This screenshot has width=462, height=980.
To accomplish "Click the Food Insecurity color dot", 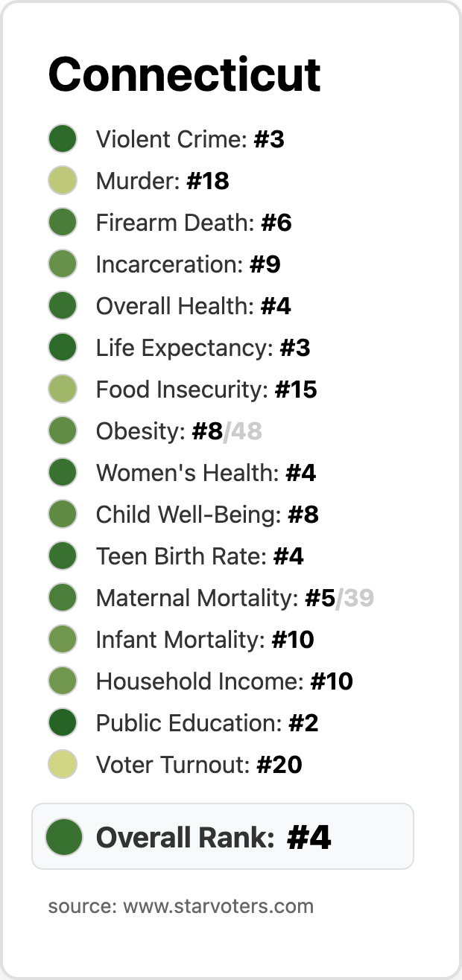I will 63,389.
